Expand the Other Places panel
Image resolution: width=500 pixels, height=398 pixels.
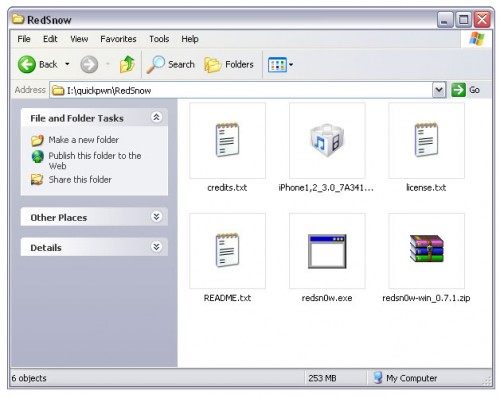click(156, 217)
